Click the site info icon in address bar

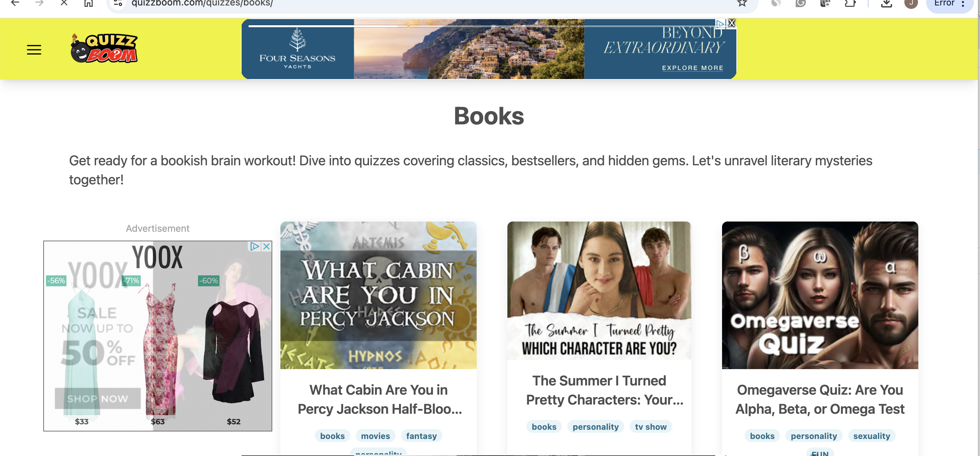tap(118, 3)
